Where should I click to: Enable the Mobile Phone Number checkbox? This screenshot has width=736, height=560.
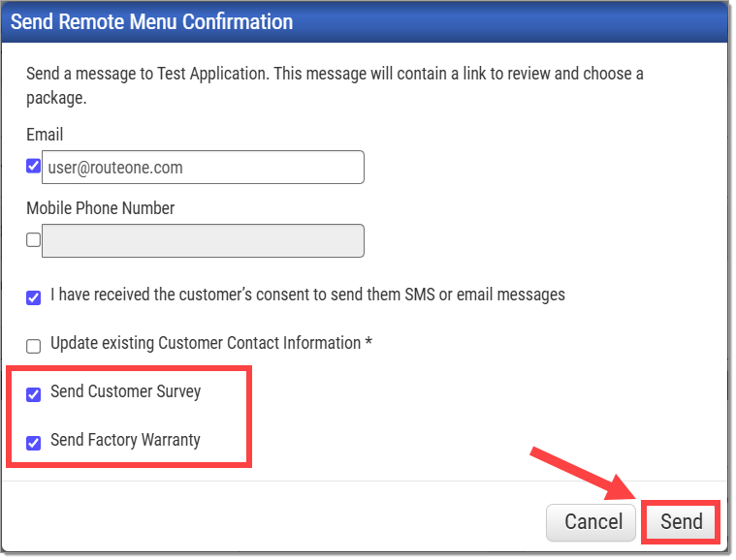33,240
